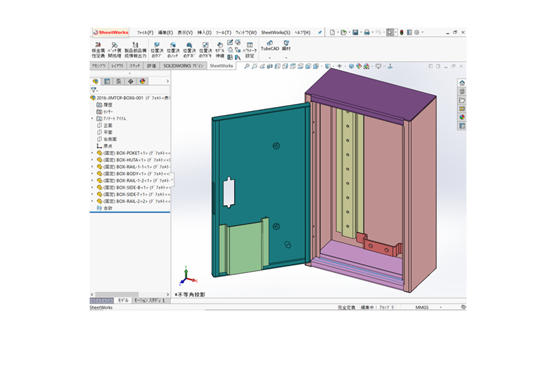The image size is (556, 392).
Task: Click the 板金属性定義 sheet metal attribute icon
Action: pos(98,50)
